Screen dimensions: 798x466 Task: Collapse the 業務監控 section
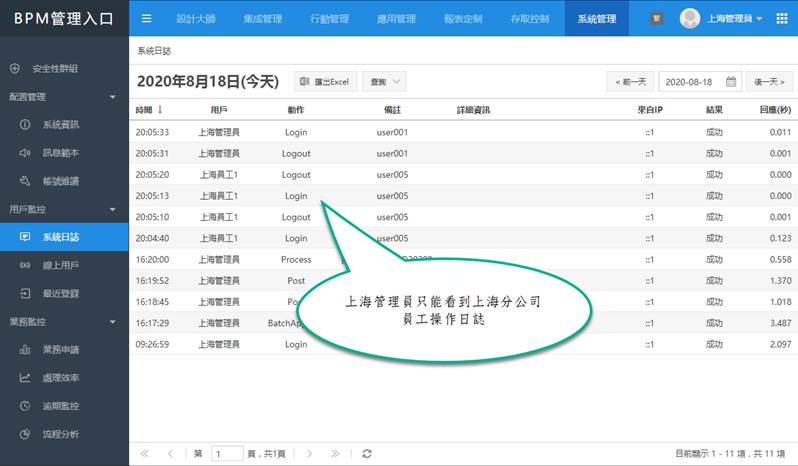pos(112,322)
